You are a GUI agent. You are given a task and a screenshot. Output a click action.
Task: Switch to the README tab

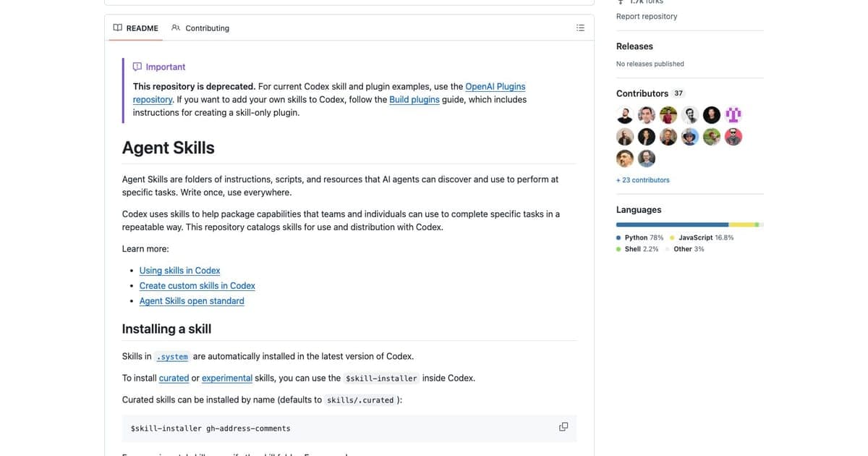click(x=136, y=28)
